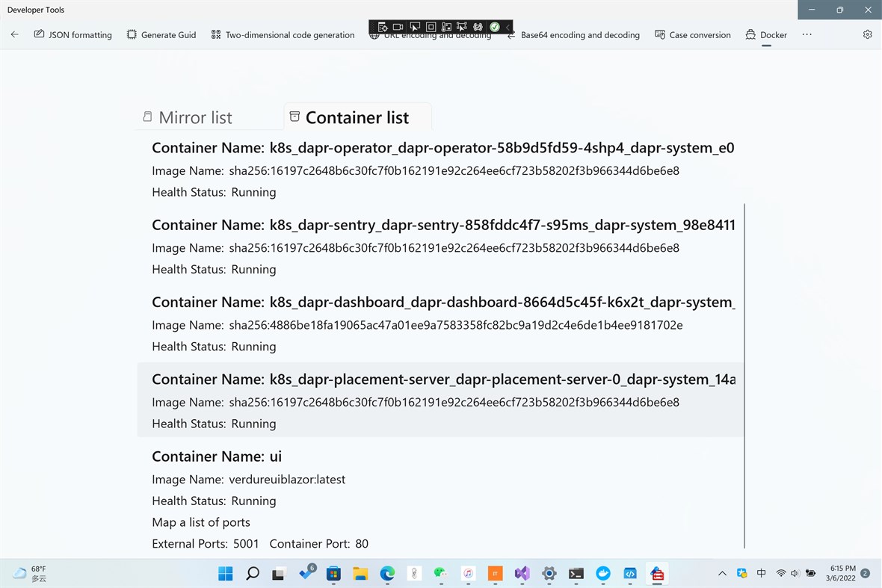Open the Wi-Fi network flyout

coord(781,573)
